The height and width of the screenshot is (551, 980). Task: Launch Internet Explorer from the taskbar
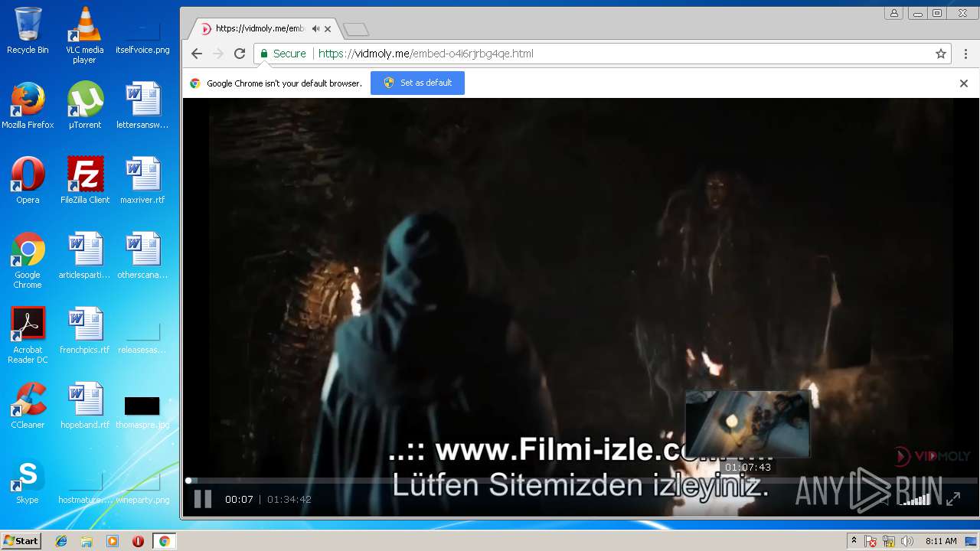[x=61, y=541]
